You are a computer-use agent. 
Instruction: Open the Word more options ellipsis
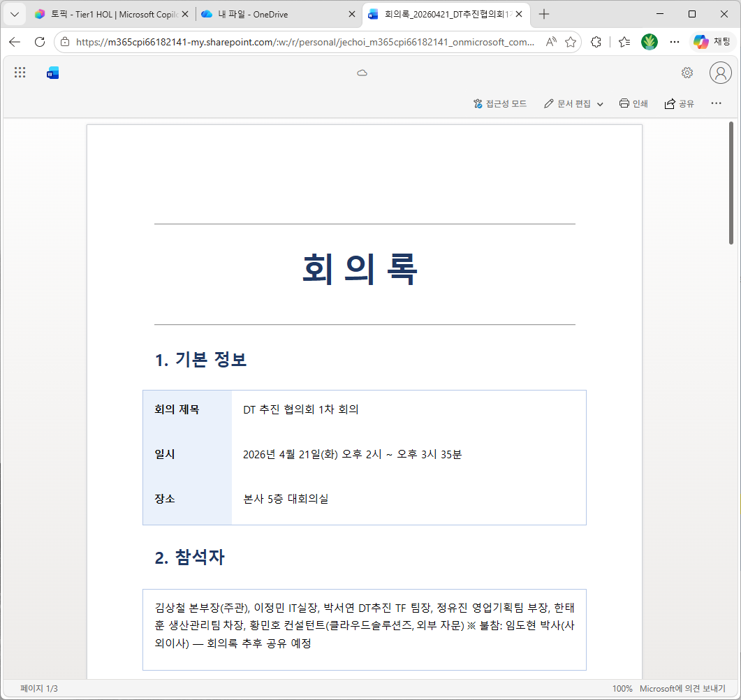(x=716, y=103)
